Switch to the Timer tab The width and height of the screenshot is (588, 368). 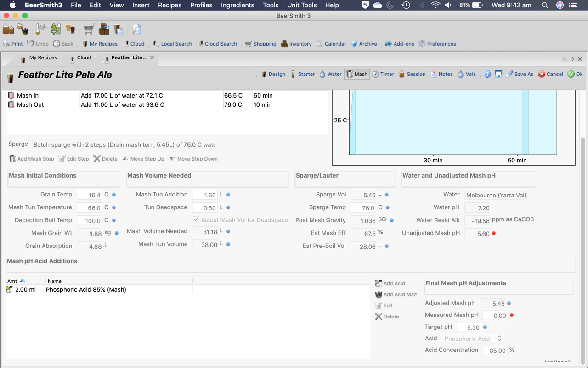[383, 74]
